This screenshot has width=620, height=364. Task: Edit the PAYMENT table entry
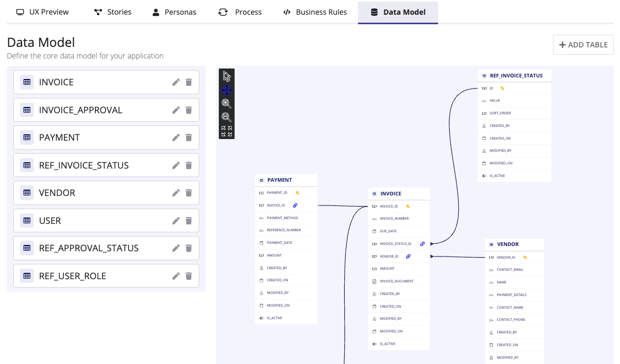176,137
